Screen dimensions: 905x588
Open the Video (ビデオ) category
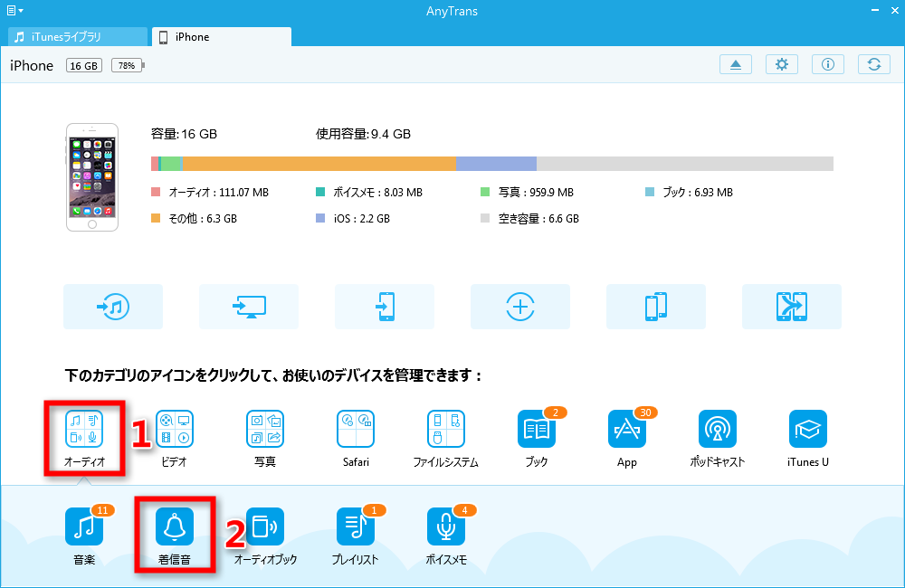(175, 429)
